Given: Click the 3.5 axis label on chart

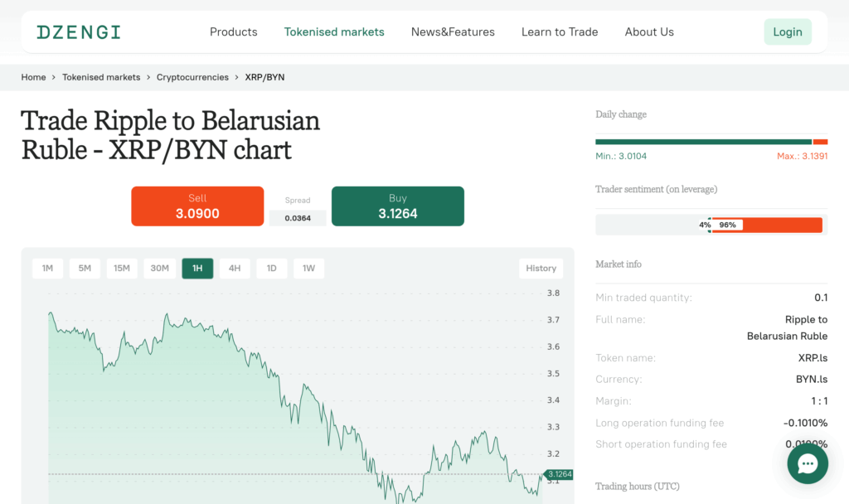Looking at the screenshot, I should [553, 374].
